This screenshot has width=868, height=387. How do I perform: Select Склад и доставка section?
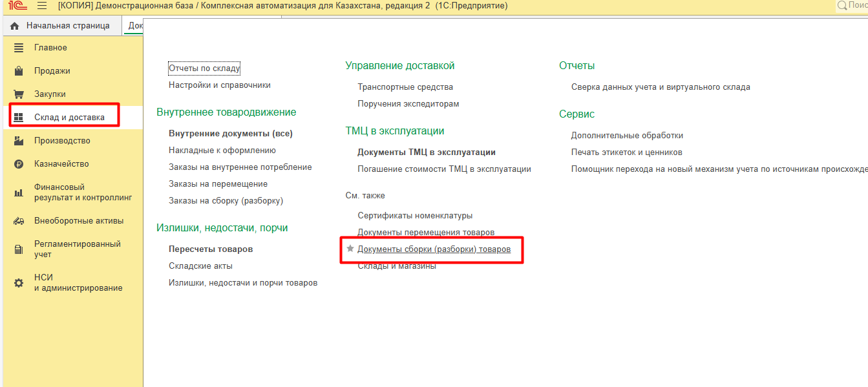click(69, 118)
